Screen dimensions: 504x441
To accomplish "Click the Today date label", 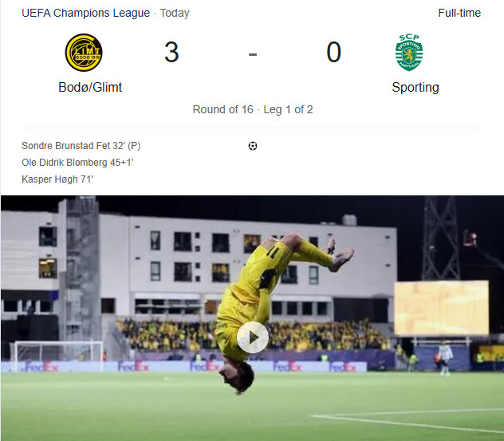I will point(175,13).
